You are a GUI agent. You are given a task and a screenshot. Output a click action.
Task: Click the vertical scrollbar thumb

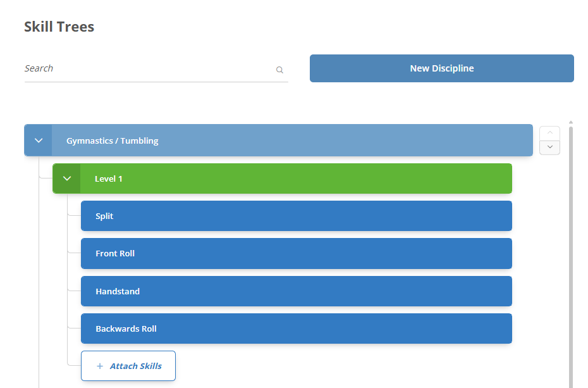pos(571,257)
